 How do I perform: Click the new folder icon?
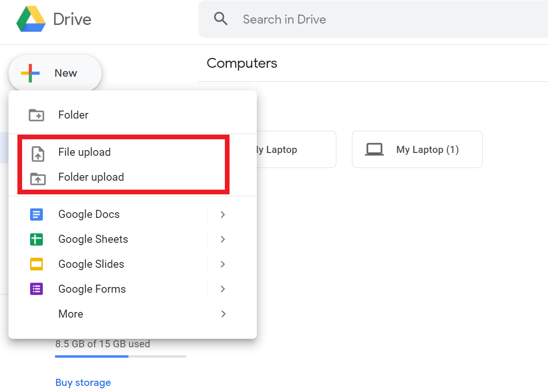[37, 115]
